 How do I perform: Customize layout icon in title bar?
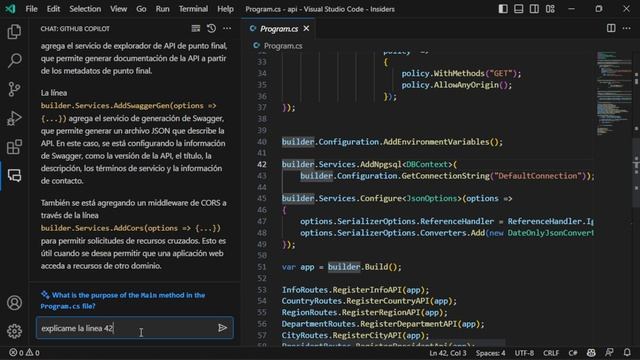(x=550, y=9)
